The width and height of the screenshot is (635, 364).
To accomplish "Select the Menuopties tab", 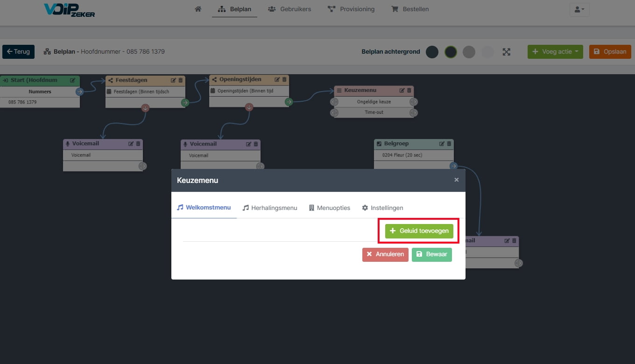I will [x=330, y=208].
